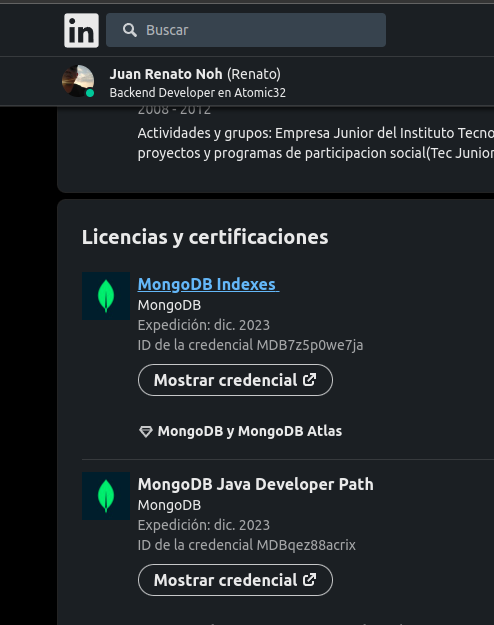Click the MongoDB y MongoDB Atlas skills
This screenshot has height=625, width=494.
(x=250, y=431)
